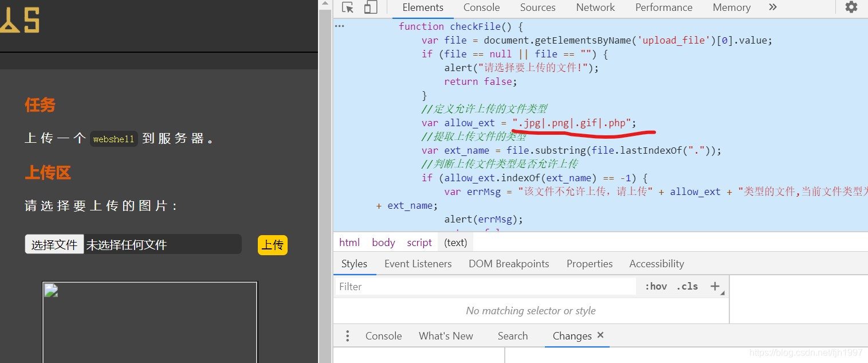
Task: Show more DevTools tabs chevron
Action: (773, 7)
